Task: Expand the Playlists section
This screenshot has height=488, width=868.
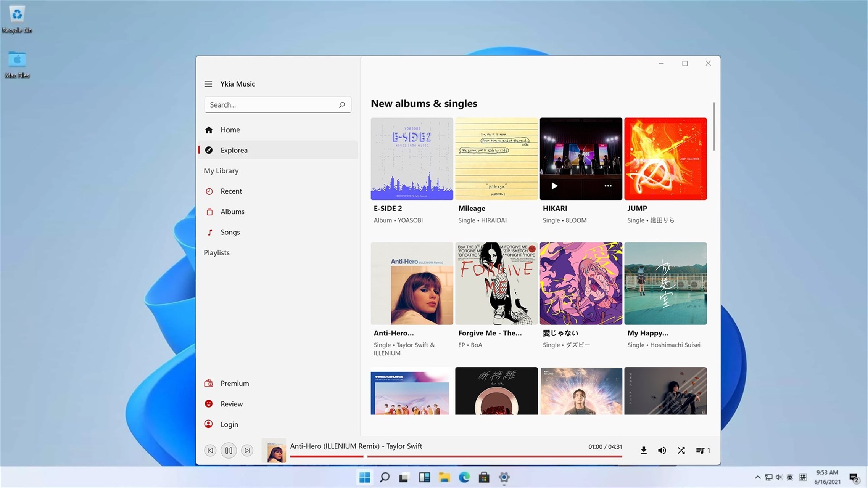Action: point(216,252)
